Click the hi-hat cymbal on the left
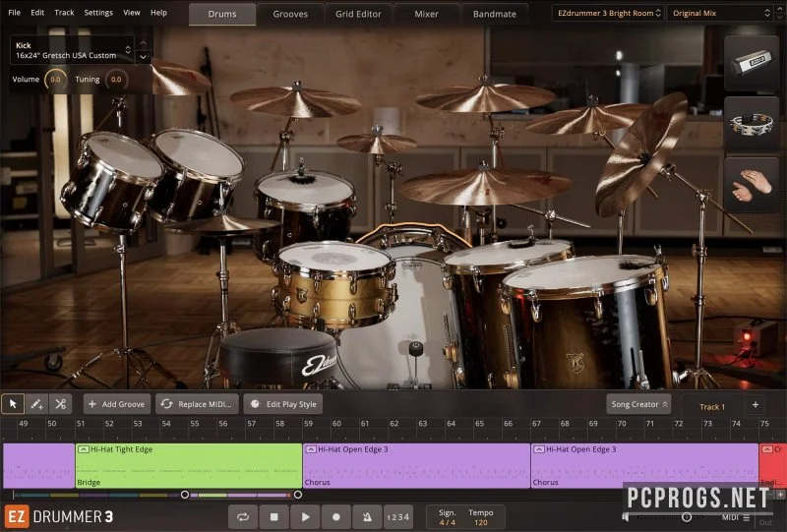The height and width of the screenshot is (532, 787). (x=220, y=225)
